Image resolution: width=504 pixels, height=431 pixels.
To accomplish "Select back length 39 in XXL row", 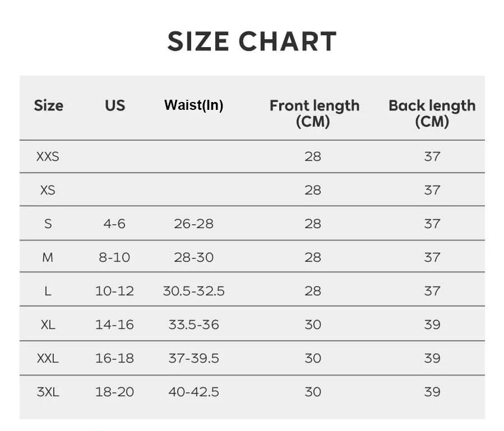I will pyautogui.click(x=432, y=358).
